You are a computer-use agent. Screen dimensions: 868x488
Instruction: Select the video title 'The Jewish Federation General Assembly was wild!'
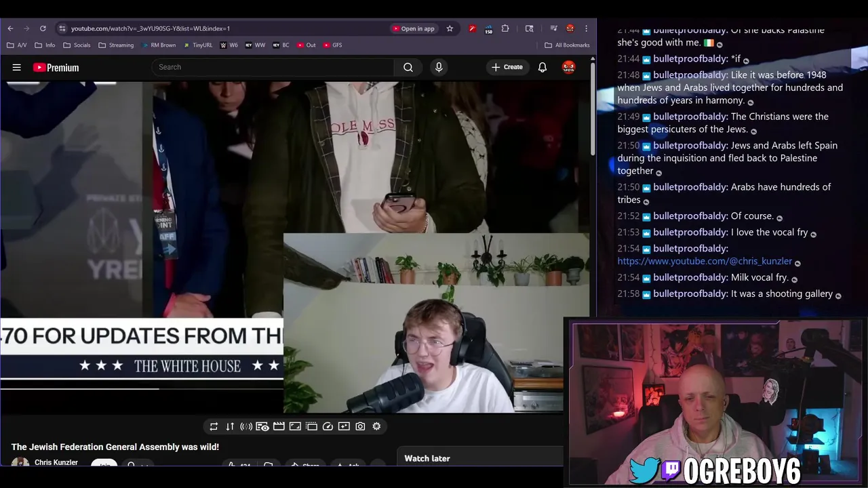[x=115, y=447]
